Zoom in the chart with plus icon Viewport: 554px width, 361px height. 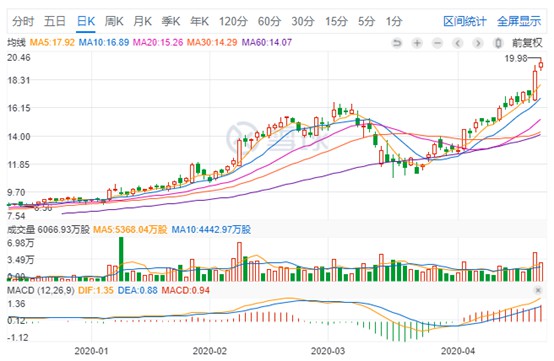(x=417, y=43)
